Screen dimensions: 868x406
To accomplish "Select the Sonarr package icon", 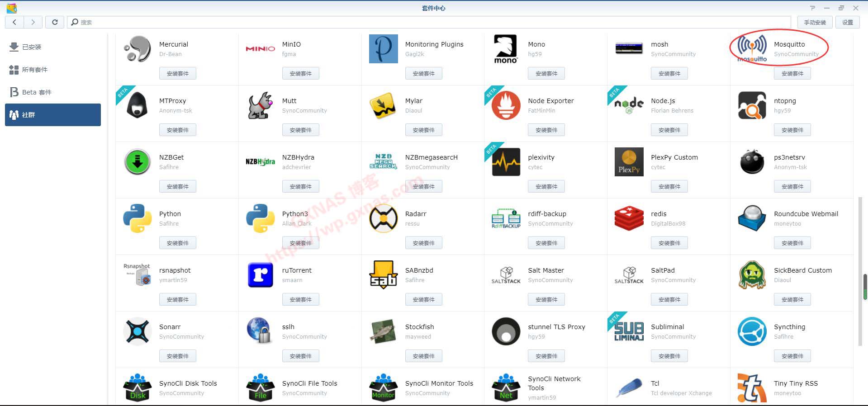I will 138,331.
